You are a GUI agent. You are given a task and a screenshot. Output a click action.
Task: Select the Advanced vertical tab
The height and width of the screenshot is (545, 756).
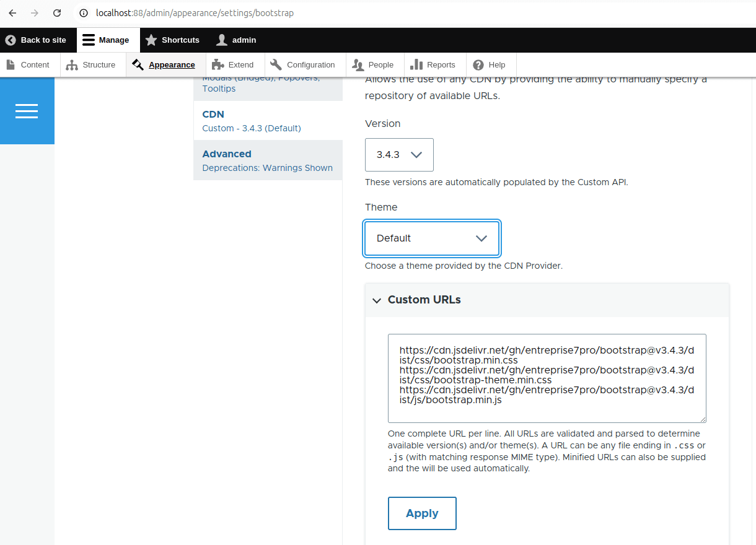coord(227,154)
